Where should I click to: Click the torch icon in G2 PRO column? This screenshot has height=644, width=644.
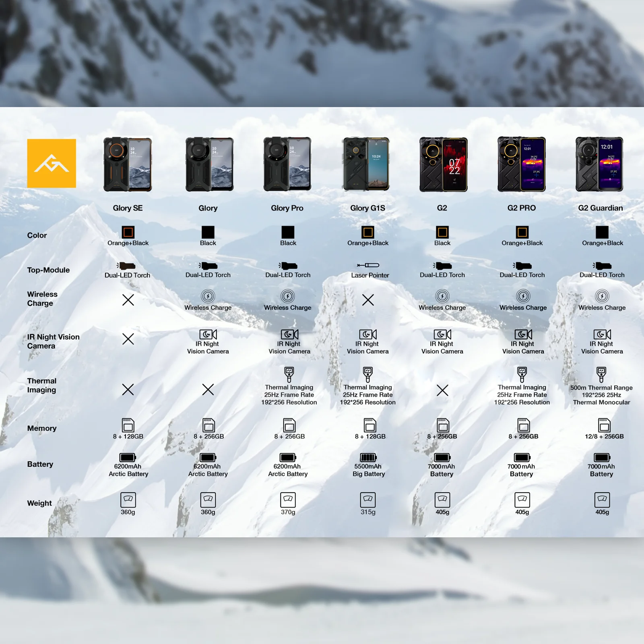click(522, 266)
